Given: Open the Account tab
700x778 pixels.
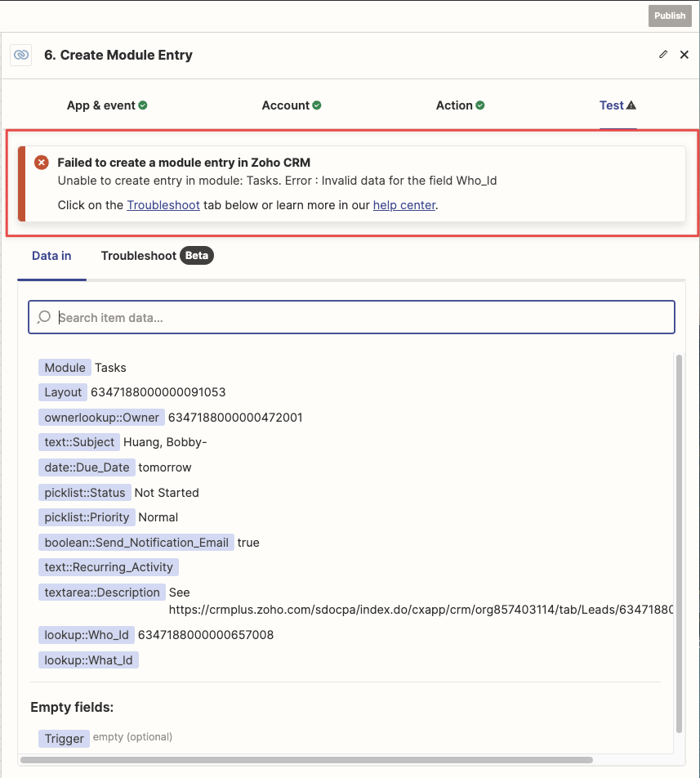Looking at the screenshot, I should click(x=291, y=105).
